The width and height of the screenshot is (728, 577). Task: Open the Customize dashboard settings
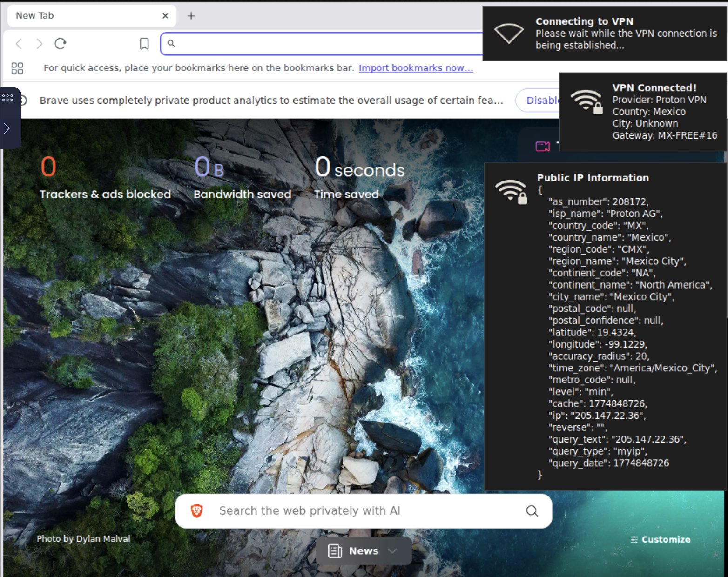click(x=661, y=539)
